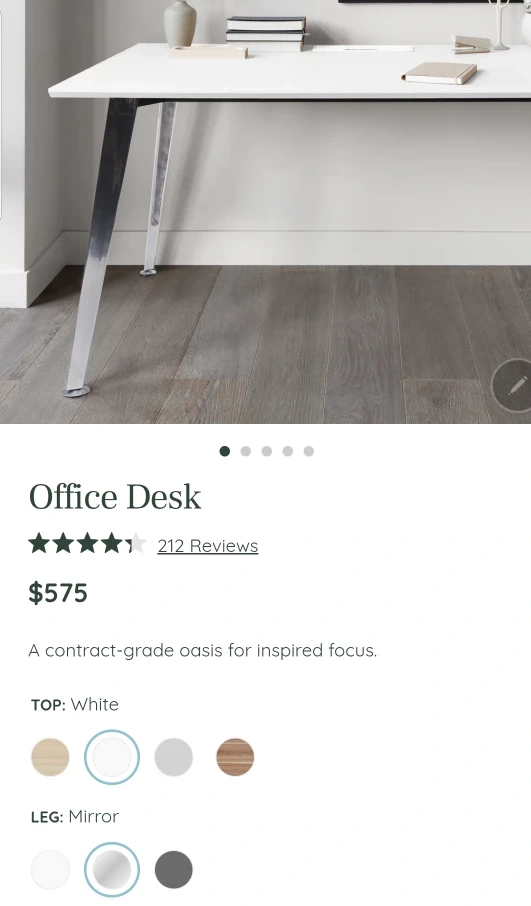Jump to the third carousel dot
Viewport: 531px width, 906px height.
[x=266, y=451]
